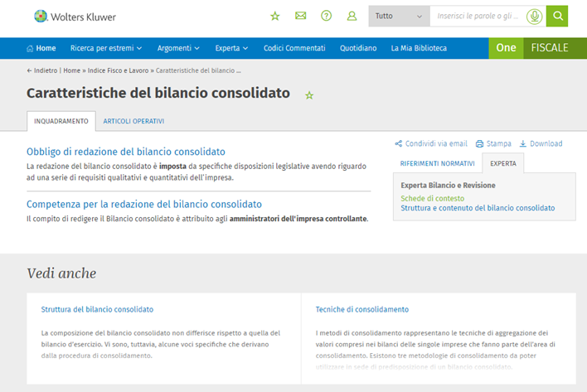587x392 pixels.
Task: Open the mail envelope icon
Action: coord(300,16)
